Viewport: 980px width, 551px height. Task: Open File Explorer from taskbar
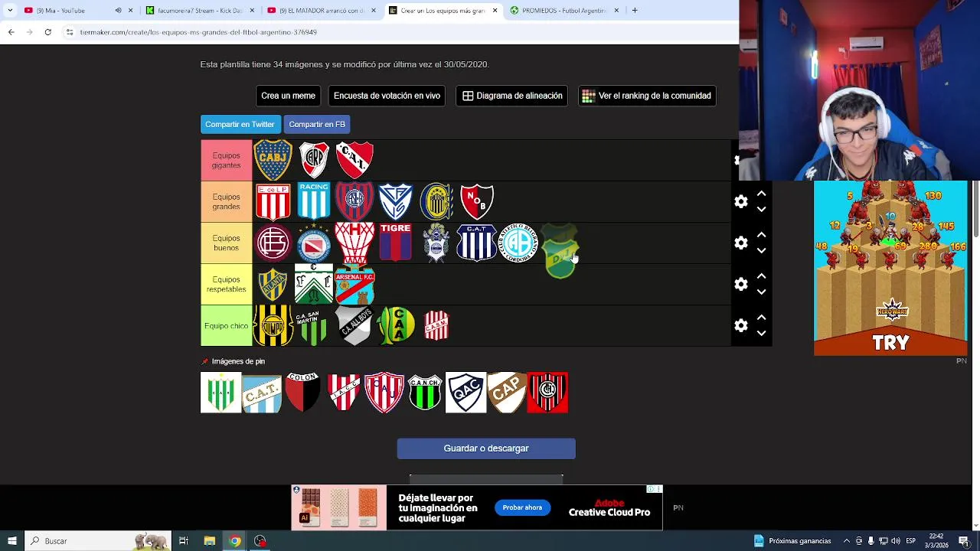tap(209, 541)
